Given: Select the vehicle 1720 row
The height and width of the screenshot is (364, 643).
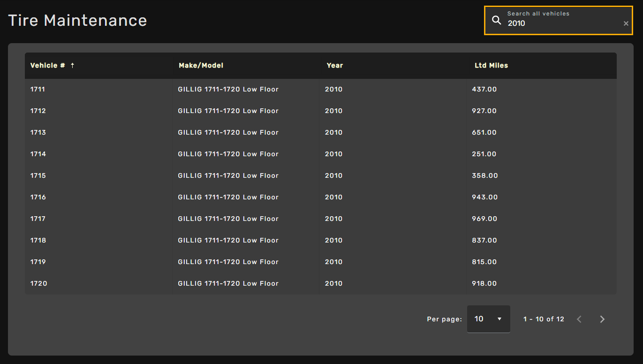Looking at the screenshot, I should [x=38, y=283].
